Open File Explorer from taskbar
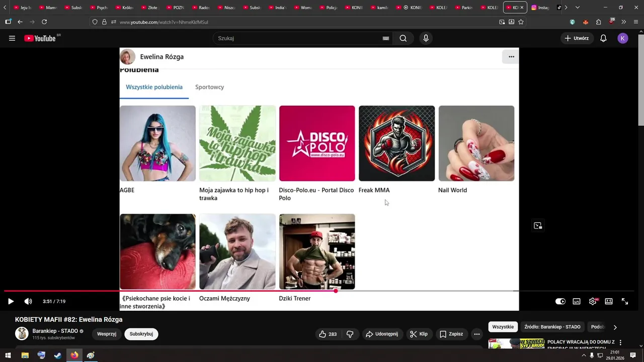The height and width of the screenshot is (362, 644). pyautogui.click(x=25, y=355)
